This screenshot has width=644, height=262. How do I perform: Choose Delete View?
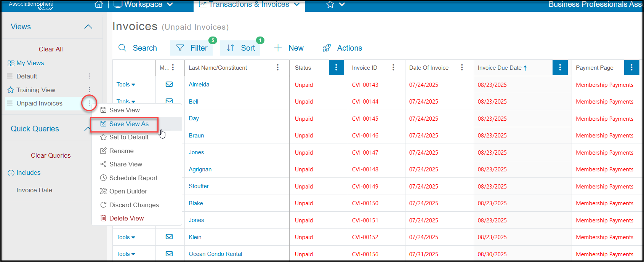tap(126, 218)
